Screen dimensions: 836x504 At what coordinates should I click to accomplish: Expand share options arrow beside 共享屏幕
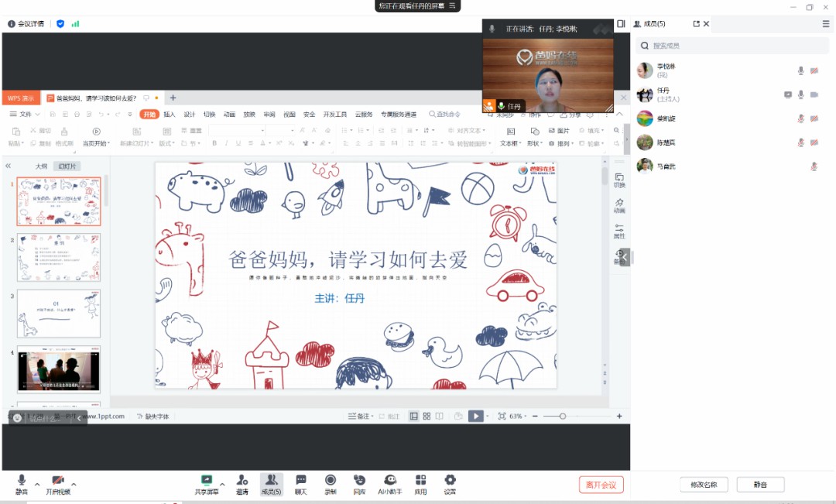pos(222,484)
